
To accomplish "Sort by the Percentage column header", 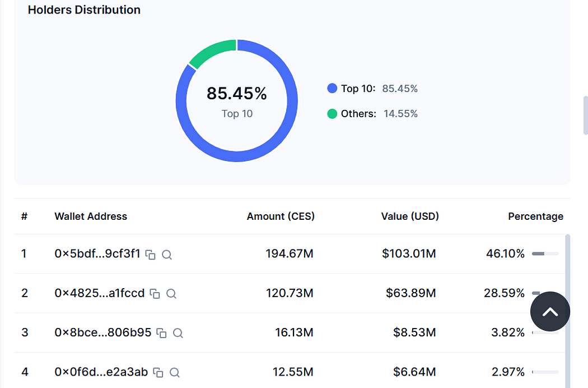I will point(535,216).
